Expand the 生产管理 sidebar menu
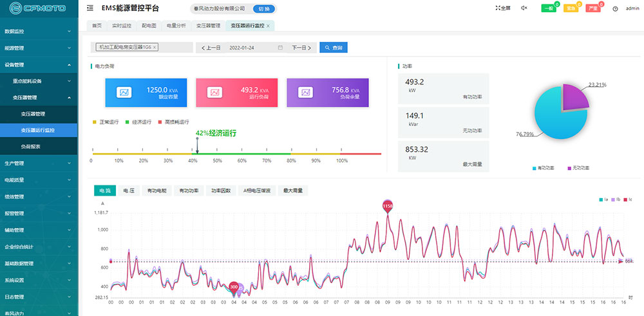Image resolution: width=644 pixels, height=316 pixels. [39, 163]
